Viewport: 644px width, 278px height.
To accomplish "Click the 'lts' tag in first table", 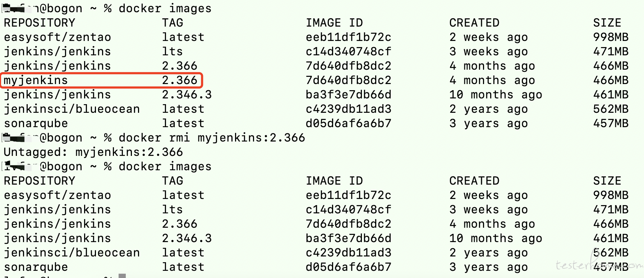I will pos(172,52).
